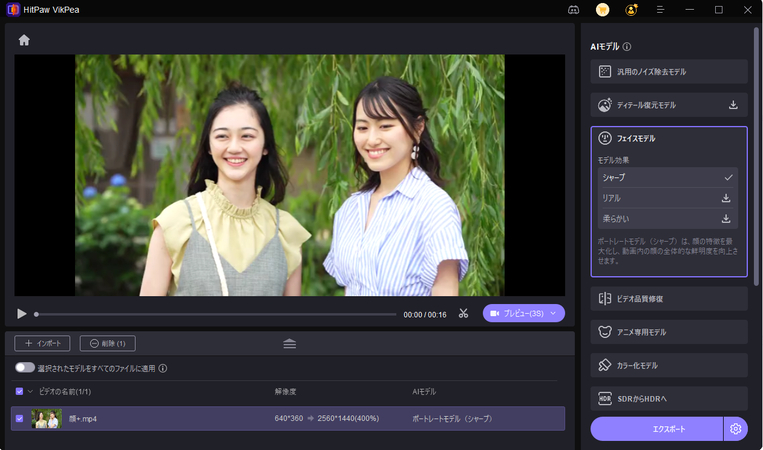Click the 2560*1440(400%) resolution value
Viewport: 763px width, 450px height.
pos(348,418)
